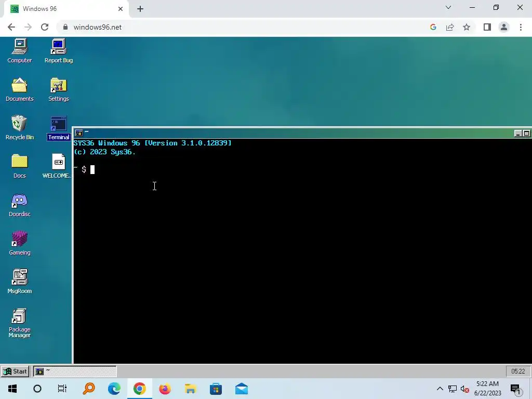
Task: Click the Windows 96 tray clock 05:22
Action: [x=518, y=371]
